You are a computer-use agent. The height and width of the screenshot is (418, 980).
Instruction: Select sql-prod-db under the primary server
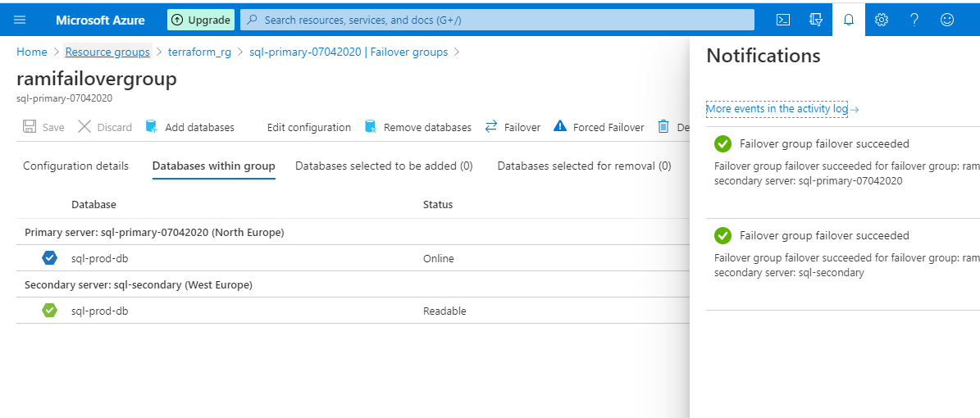tap(100, 258)
